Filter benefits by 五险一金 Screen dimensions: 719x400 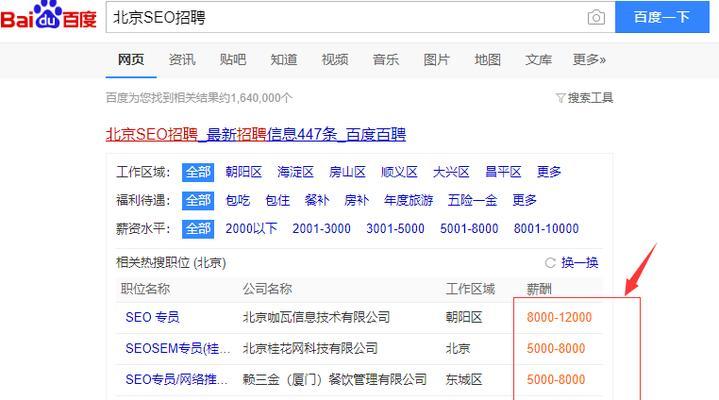472,200
